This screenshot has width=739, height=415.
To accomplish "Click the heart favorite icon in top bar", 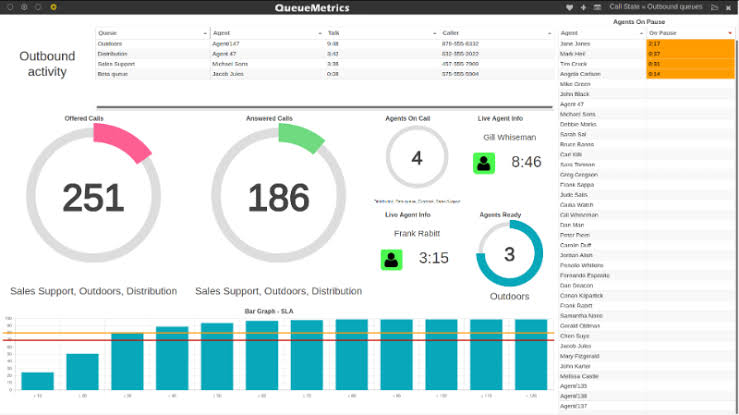I will (x=570, y=6).
